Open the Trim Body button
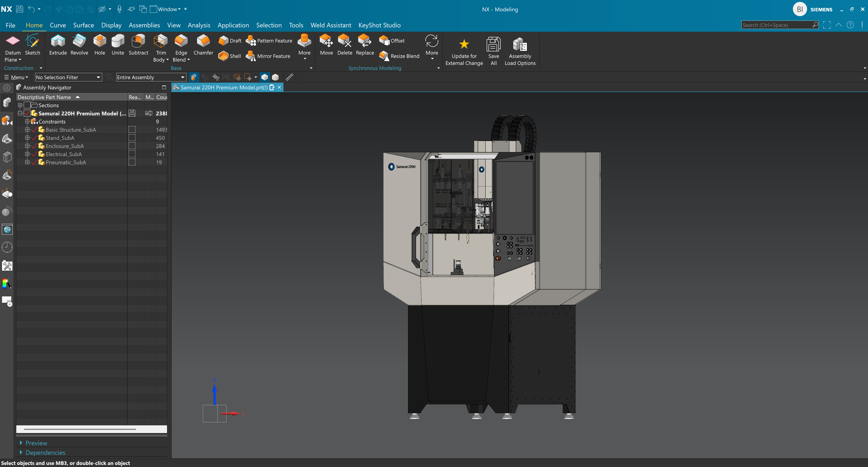The image size is (868, 467). (161, 48)
